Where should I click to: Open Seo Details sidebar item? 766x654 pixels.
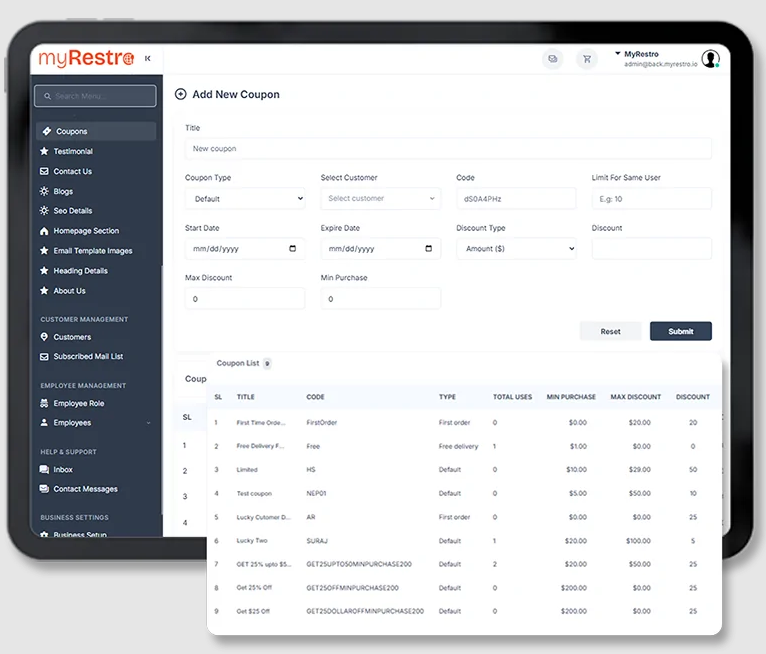pos(72,211)
